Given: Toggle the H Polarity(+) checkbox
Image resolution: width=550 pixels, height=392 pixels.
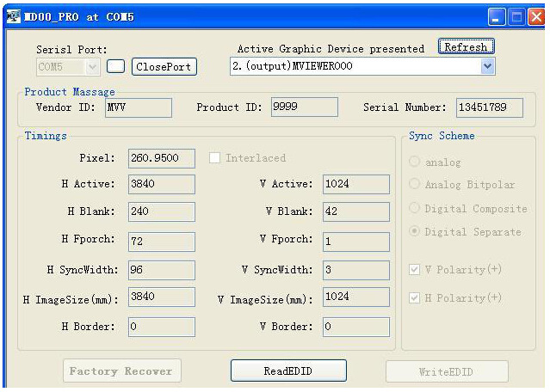Looking at the screenshot, I should point(415,297).
